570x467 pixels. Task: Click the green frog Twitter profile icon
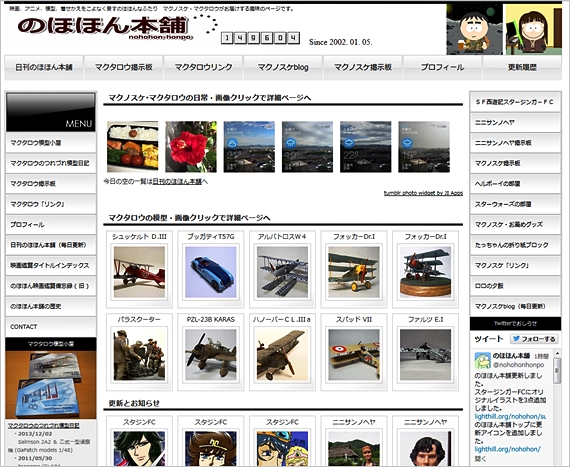(x=482, y=360)
